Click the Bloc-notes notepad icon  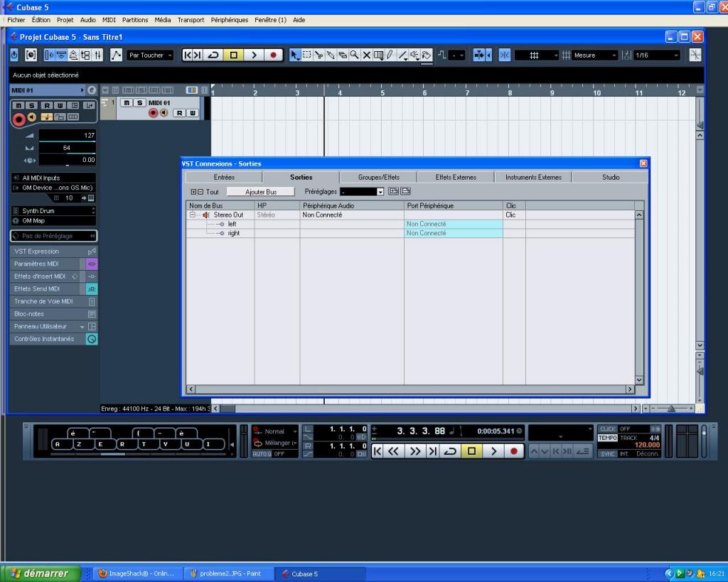[92, 314]
